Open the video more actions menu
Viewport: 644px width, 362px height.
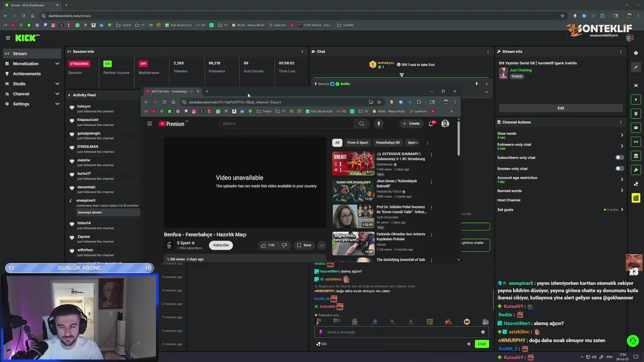[x=321, y=245]
